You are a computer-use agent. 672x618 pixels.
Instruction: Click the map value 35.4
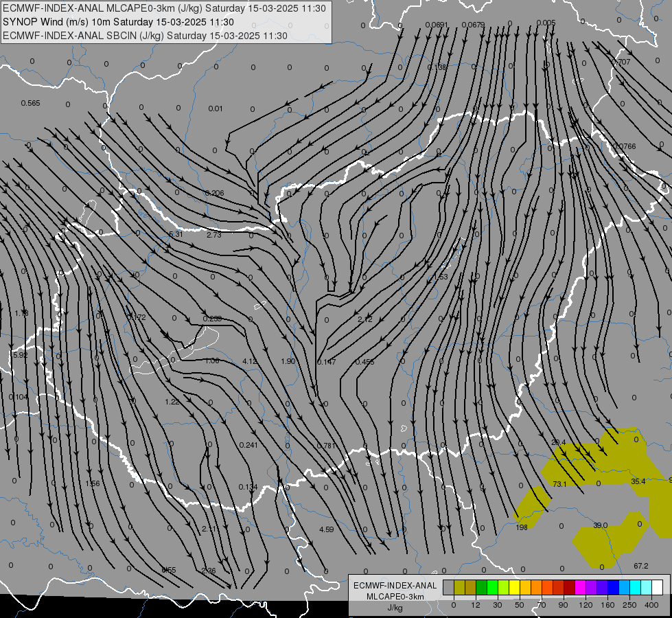[638, 481]
